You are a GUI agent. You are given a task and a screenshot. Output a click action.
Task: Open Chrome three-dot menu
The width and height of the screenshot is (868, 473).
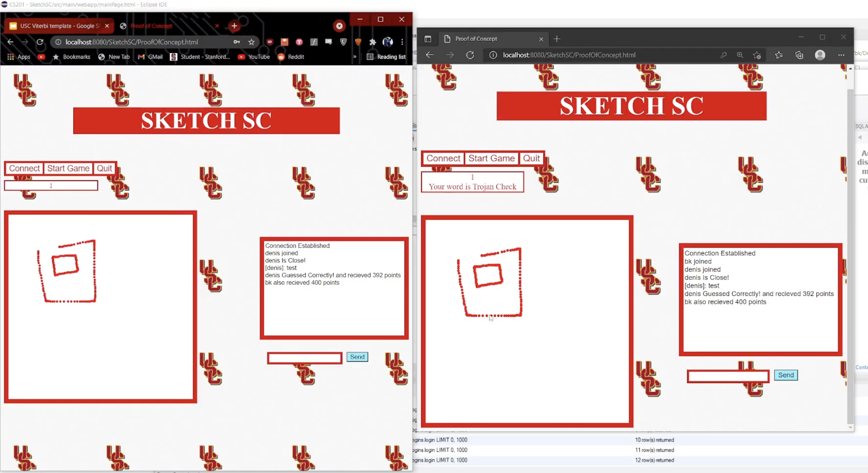click(402, 42)
